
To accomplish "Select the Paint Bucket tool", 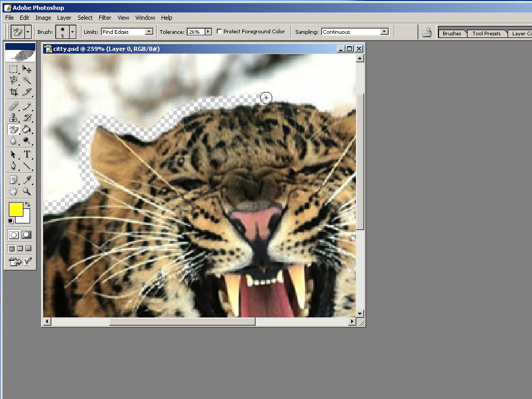I will click(x=26, y=129).
